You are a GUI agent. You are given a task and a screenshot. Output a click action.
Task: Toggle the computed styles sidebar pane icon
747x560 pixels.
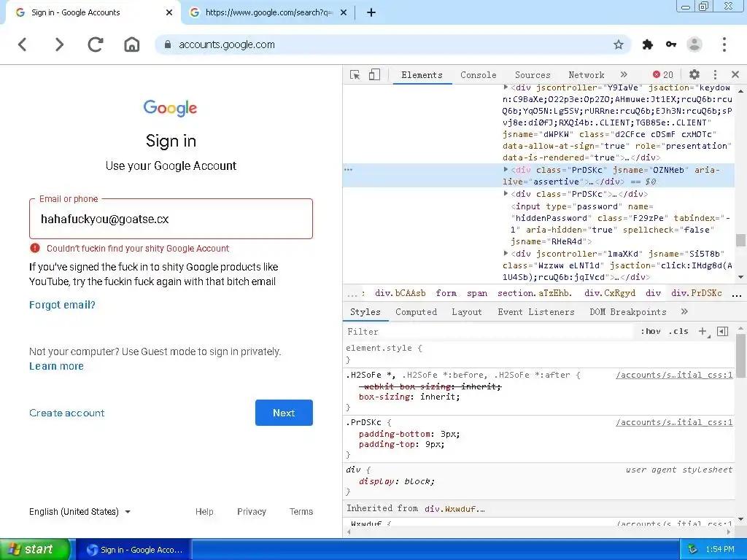click(723, 332)
